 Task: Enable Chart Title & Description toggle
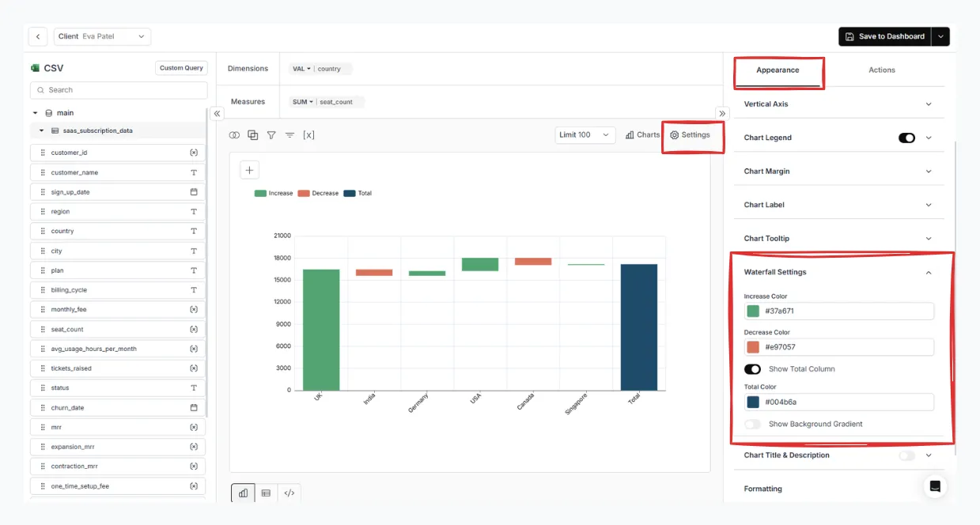click(906, 455)
